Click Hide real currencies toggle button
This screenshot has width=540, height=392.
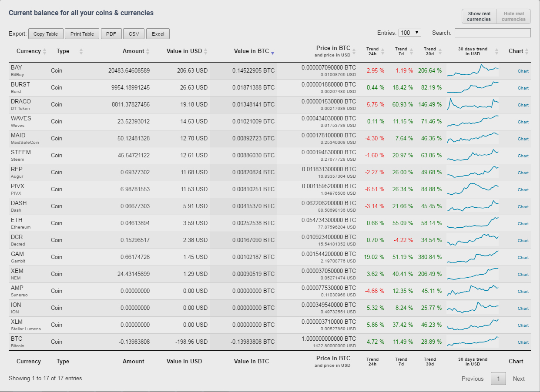tap(513, 17)
